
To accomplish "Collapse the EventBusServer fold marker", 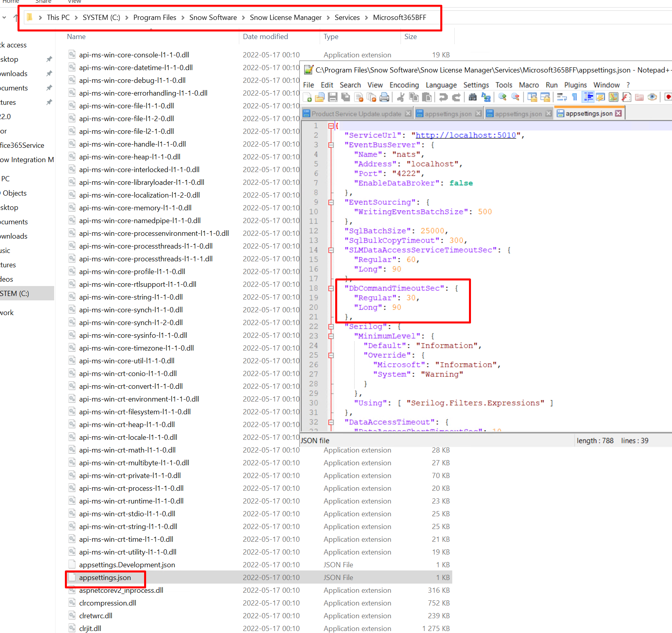I will tap(331, 145).
